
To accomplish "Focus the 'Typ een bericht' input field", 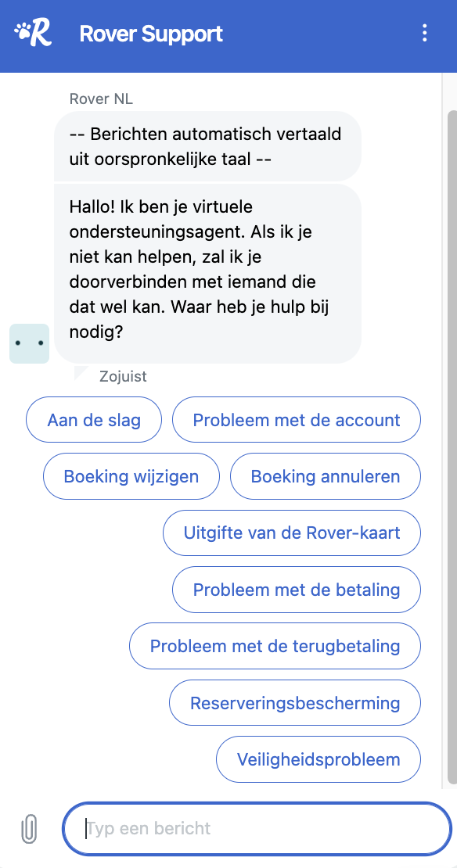I will click(x=257, y=829).
